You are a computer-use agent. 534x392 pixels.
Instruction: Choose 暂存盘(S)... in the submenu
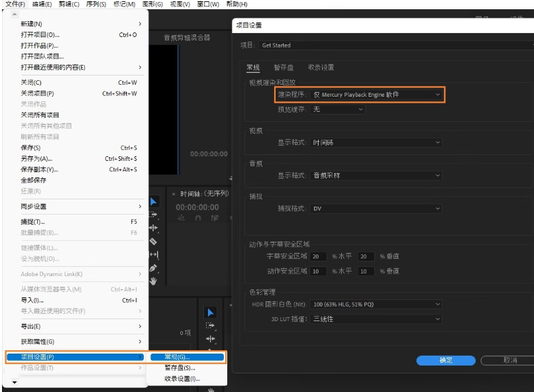click(187, 368)
